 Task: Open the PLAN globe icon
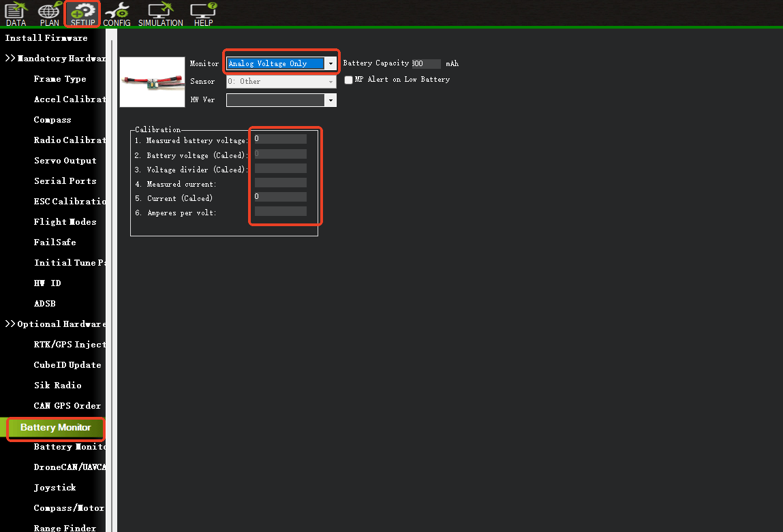coord(49,13)
